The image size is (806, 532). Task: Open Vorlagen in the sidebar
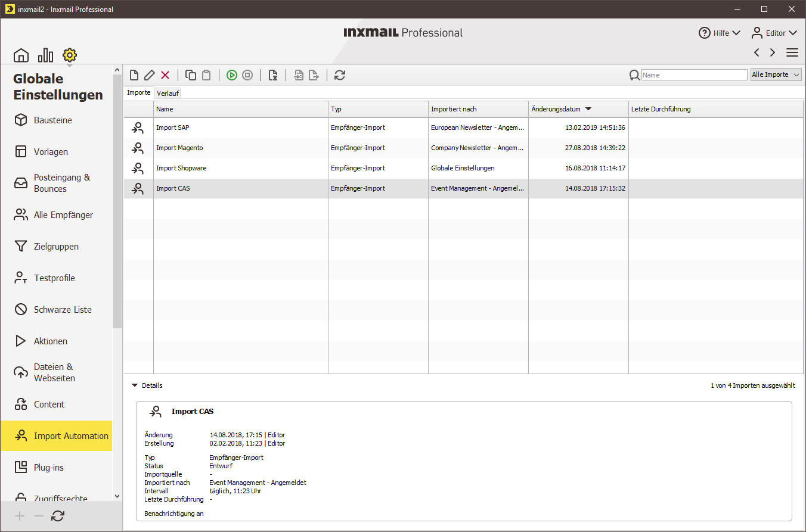pos(56,152)
